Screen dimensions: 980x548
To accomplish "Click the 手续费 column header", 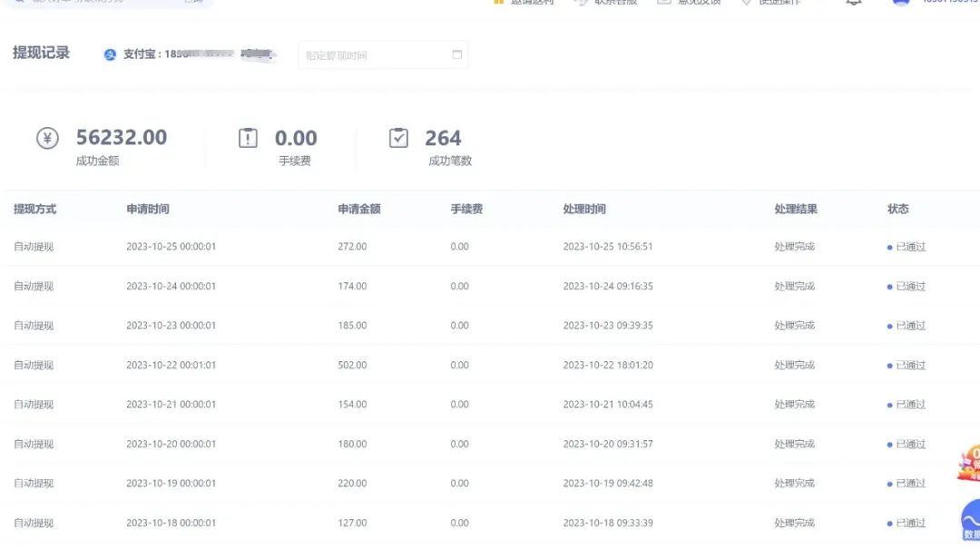I will point(466,209).
